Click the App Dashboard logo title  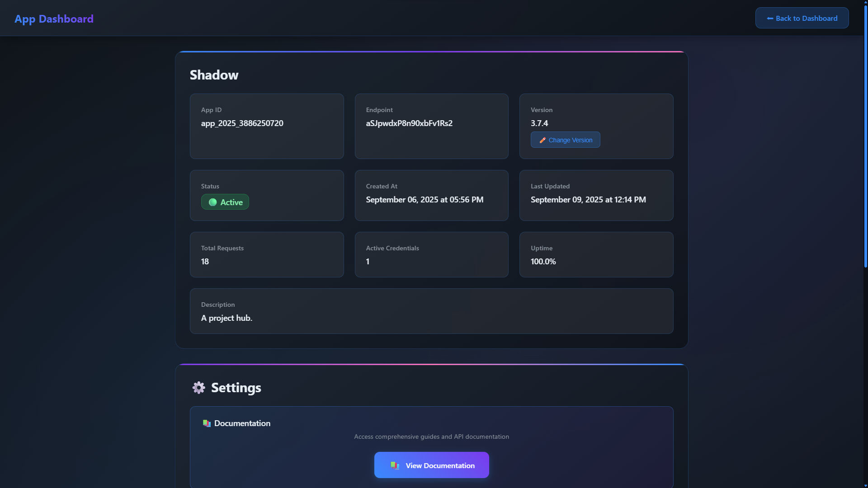[x=54, y=19]
